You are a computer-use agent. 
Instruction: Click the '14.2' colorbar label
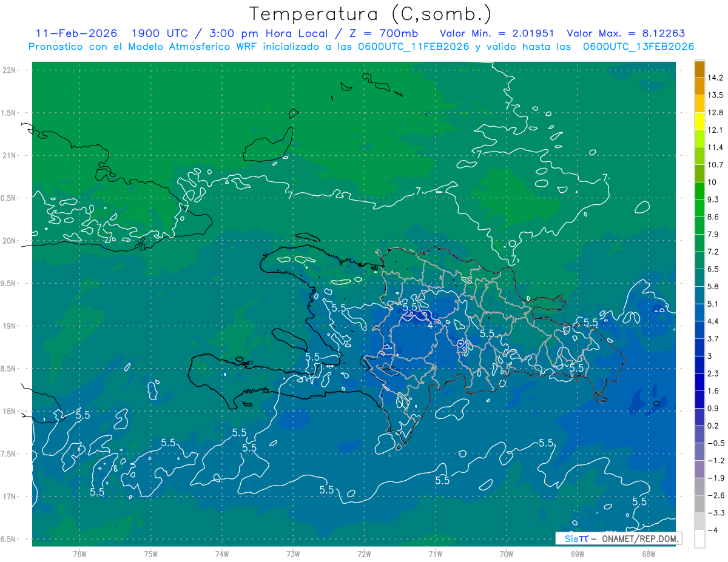tap(716, 78)
